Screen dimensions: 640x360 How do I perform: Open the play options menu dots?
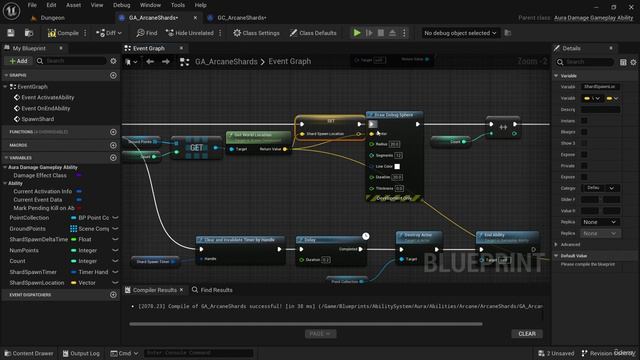(404, 33)
